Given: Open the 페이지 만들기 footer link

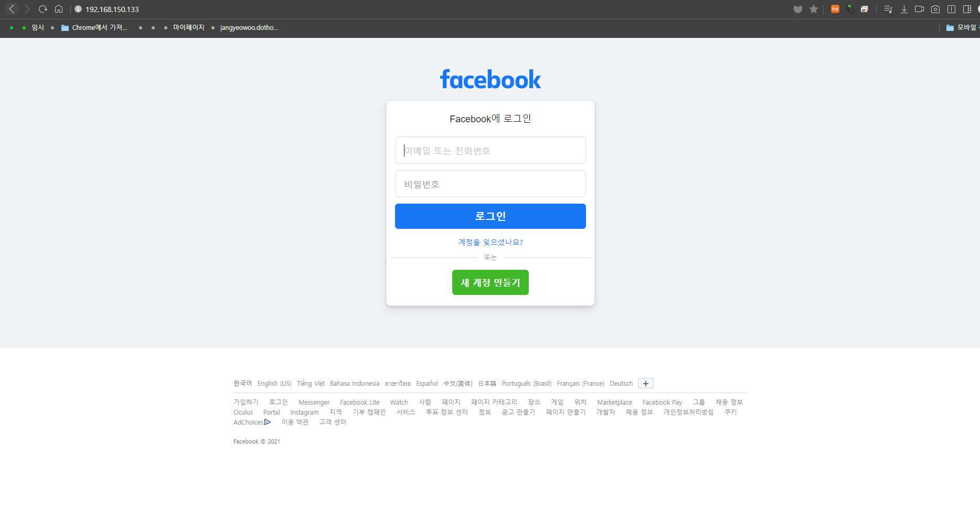Looking at the screenshot, I should coord(566,412).
